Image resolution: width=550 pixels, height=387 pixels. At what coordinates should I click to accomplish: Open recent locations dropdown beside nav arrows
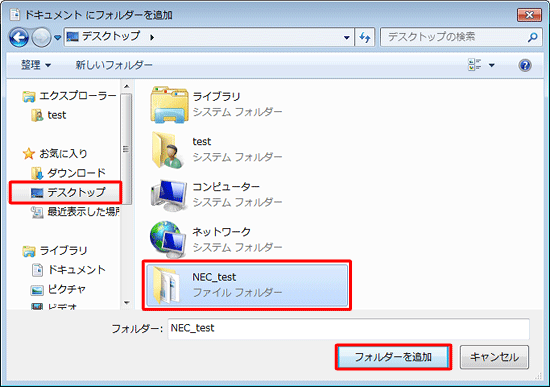58,37
